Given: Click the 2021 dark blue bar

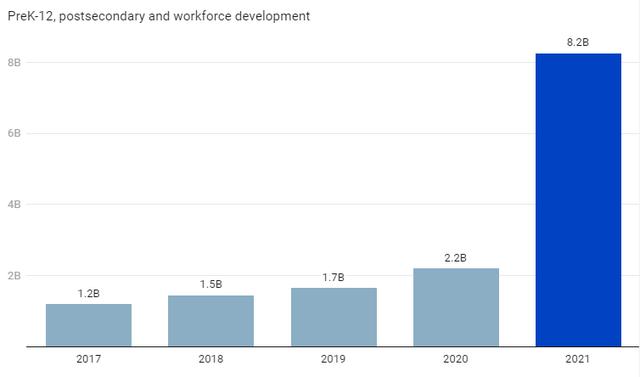Looking at the screenshot, I should 578,200.
